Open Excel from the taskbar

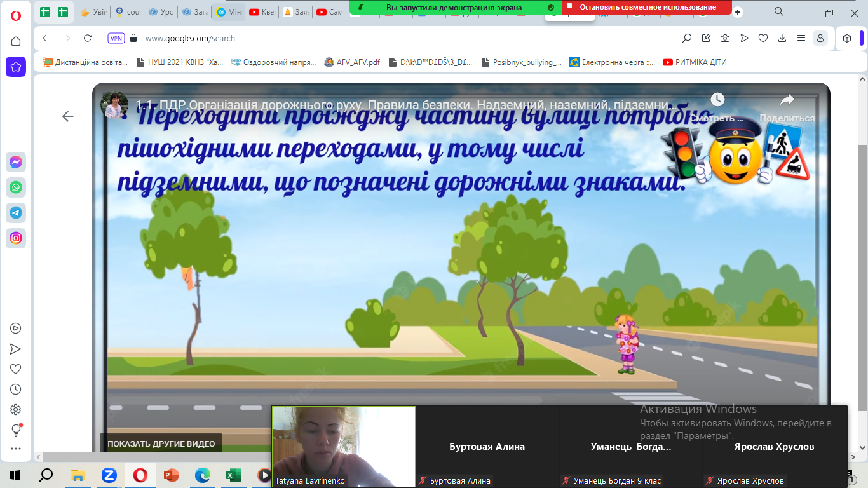point(234,475)
